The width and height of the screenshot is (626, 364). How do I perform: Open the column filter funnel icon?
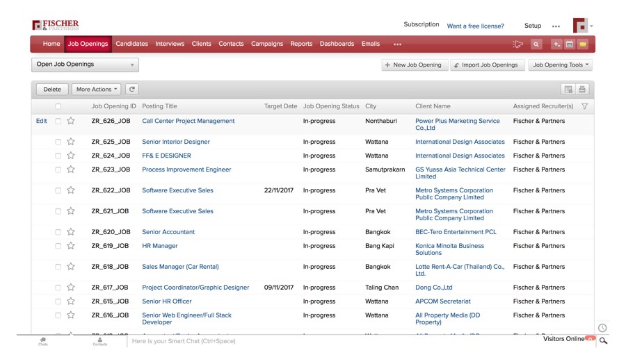584,106
